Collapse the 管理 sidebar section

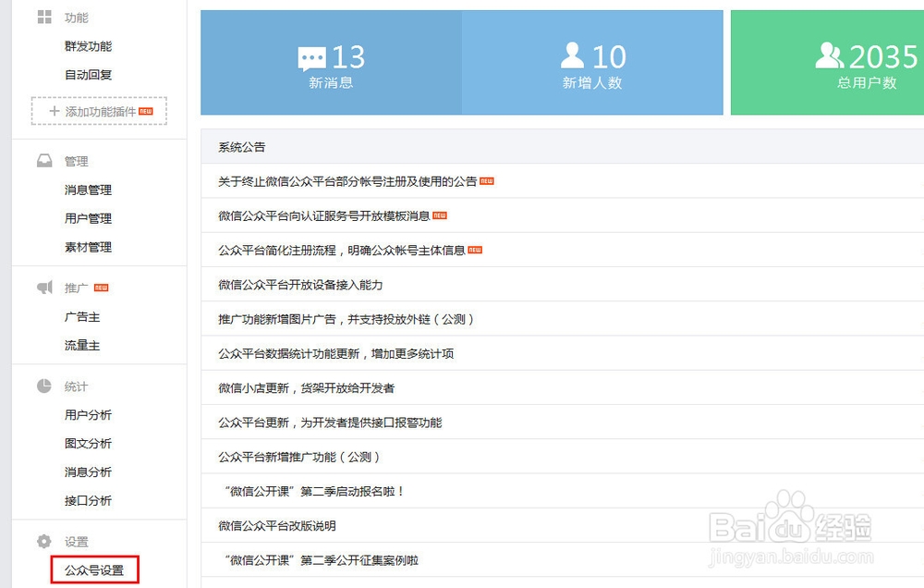(75, 161)
